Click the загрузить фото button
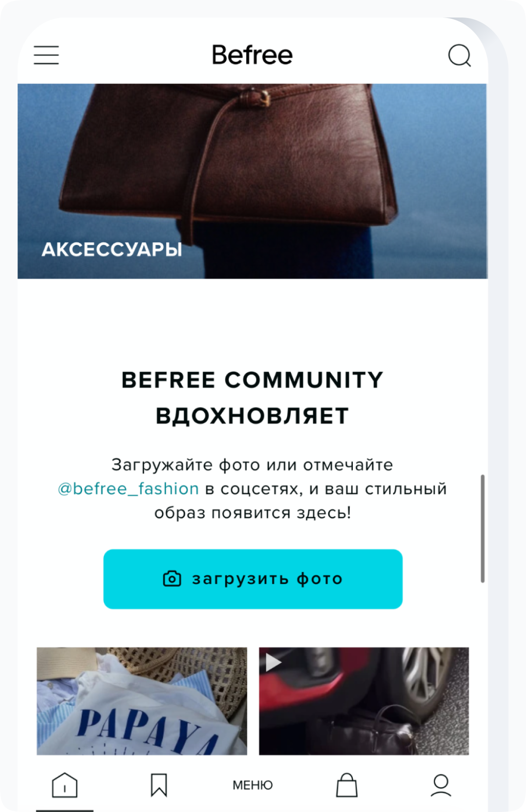Viewport: 526px width, 812px height. click(x=253, y=579)
